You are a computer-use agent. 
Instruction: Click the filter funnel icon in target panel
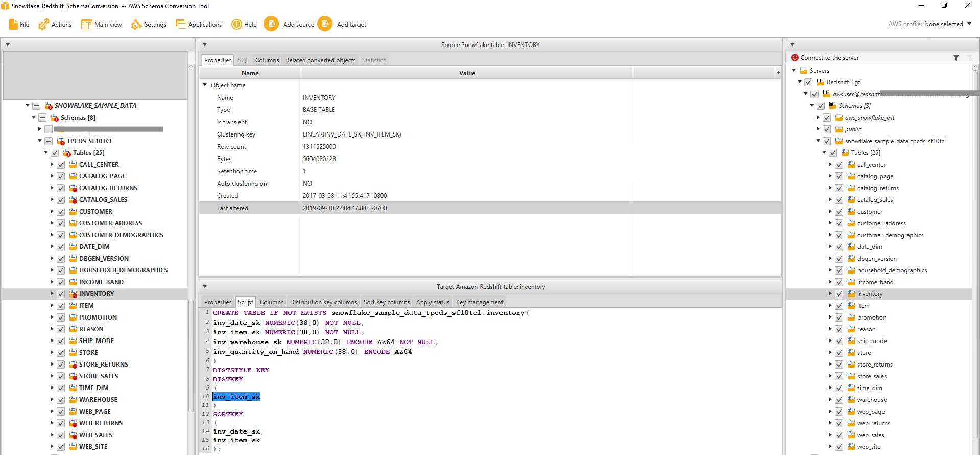[956, 58]
